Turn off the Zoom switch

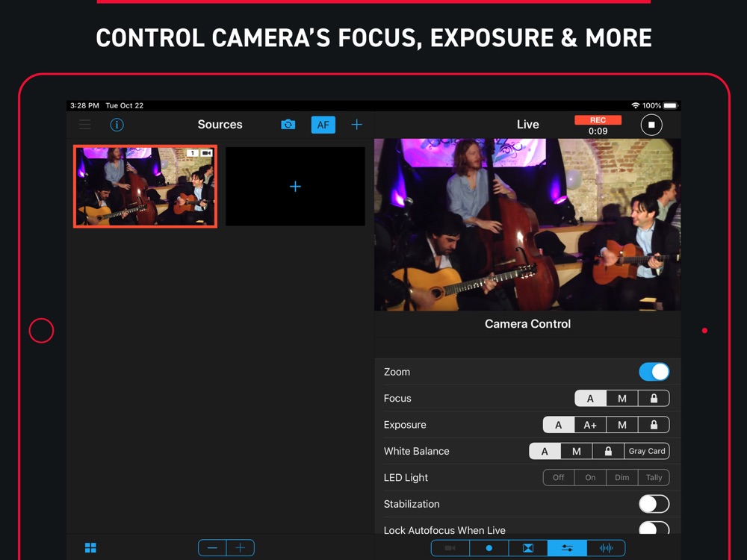coord(654,372)
